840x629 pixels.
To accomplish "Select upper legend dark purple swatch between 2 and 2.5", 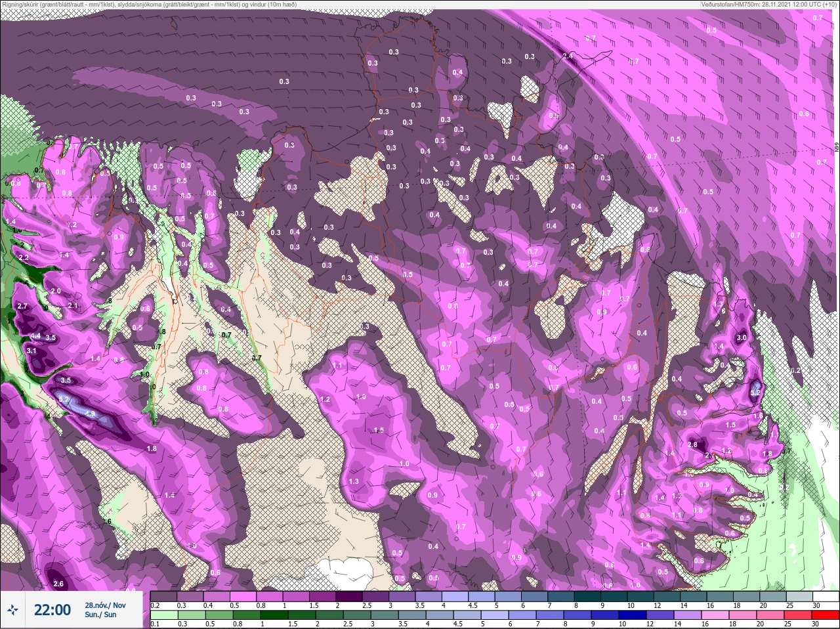I will coord(349,597).
